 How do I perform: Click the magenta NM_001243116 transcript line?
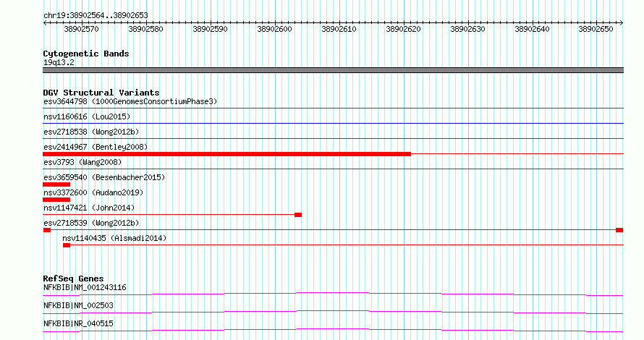pos(333,294)
